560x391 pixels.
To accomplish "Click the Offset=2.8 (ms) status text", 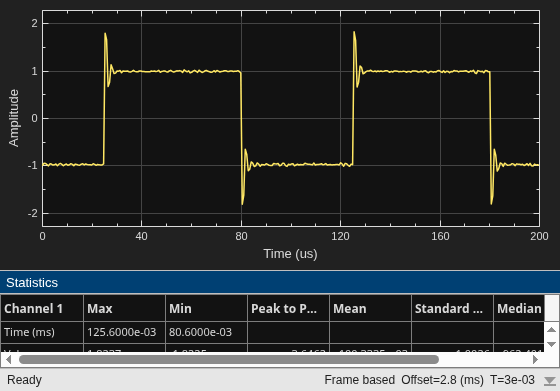I will pyautogui.click(x=442, y=380).
